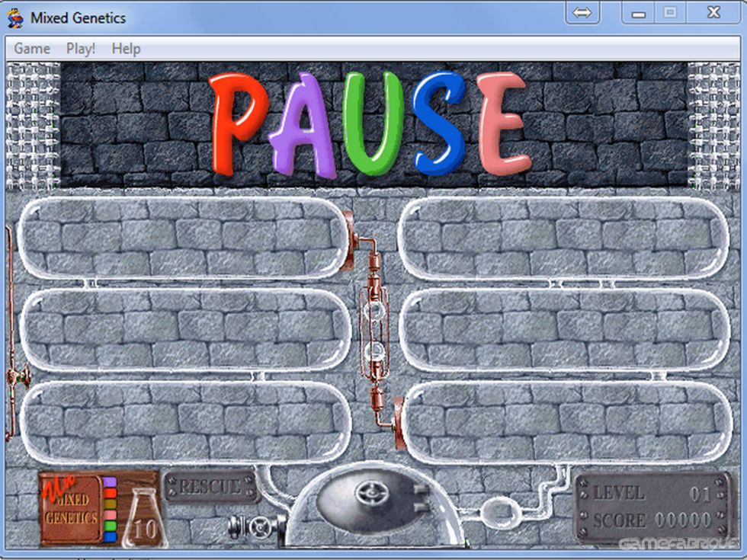Click the disabled maximize window button

coord(670,13)
